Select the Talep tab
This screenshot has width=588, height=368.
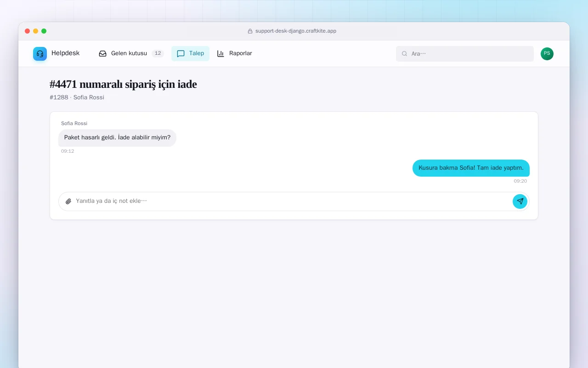pyautogui.click(x=190, y=53)
